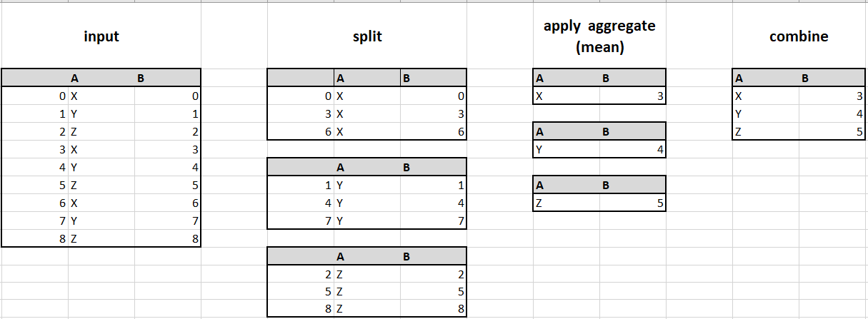Viewport: 868px width, 319px height.
Task: Select the "combine" heading cell
Action: point(799,36)
